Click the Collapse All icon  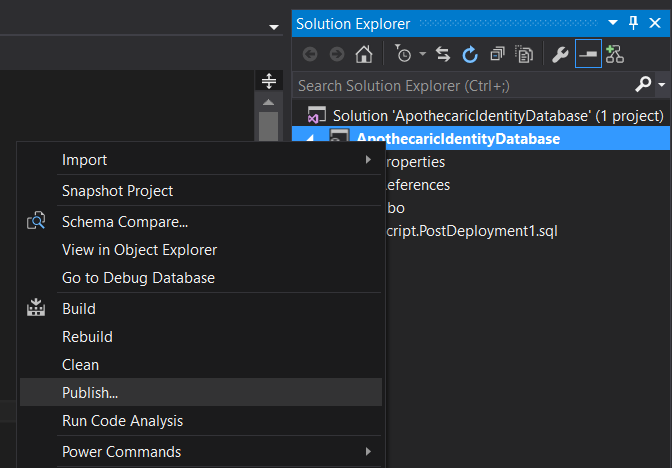coord(497,55)
